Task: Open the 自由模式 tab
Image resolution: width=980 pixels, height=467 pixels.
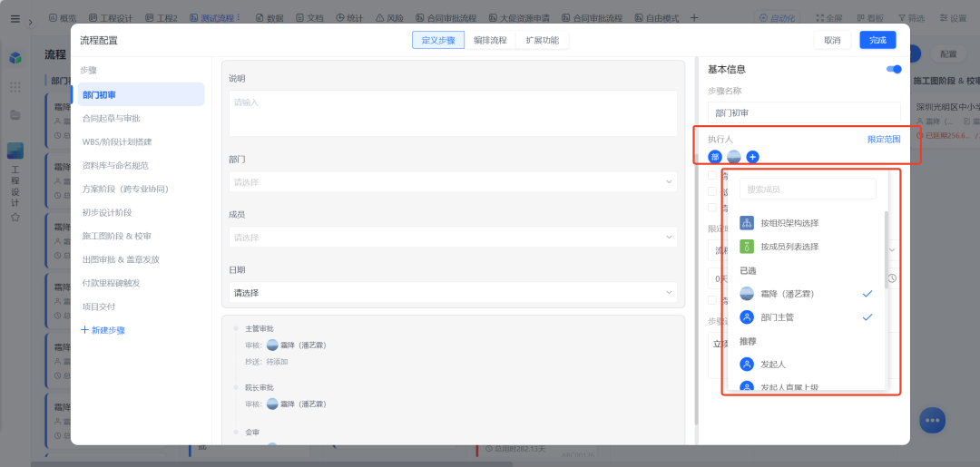Action: (657, 18)
